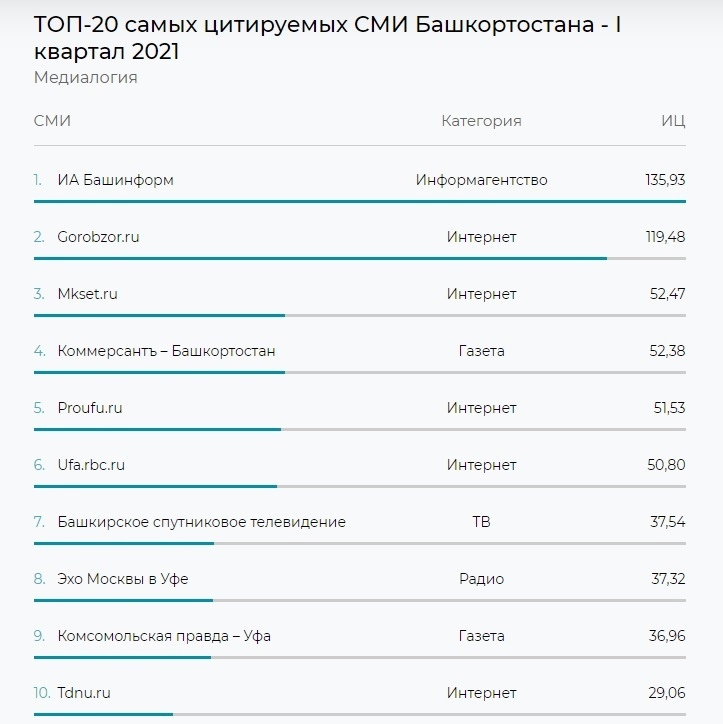723x724 pixels.
Task: Click the Радио category label
Action: (481, 579)
